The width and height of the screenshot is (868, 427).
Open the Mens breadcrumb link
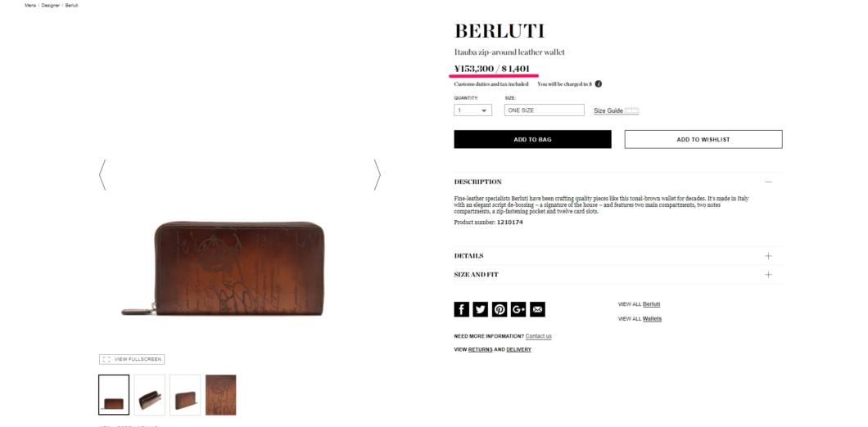[x=30, y=5]
